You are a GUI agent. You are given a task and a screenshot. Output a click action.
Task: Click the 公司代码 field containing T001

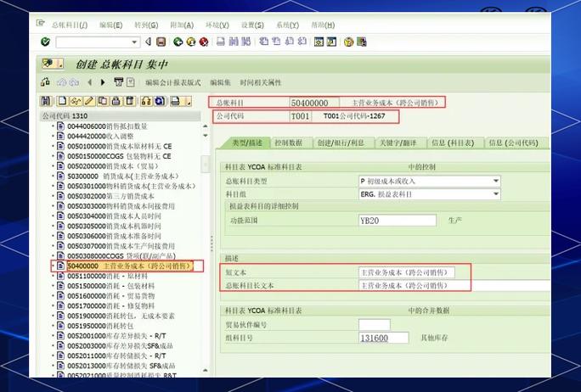click(x=300, y=116)
